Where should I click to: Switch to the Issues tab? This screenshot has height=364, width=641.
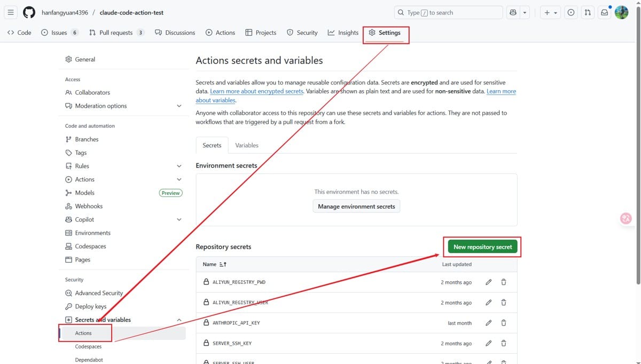(x=59, y=33)
